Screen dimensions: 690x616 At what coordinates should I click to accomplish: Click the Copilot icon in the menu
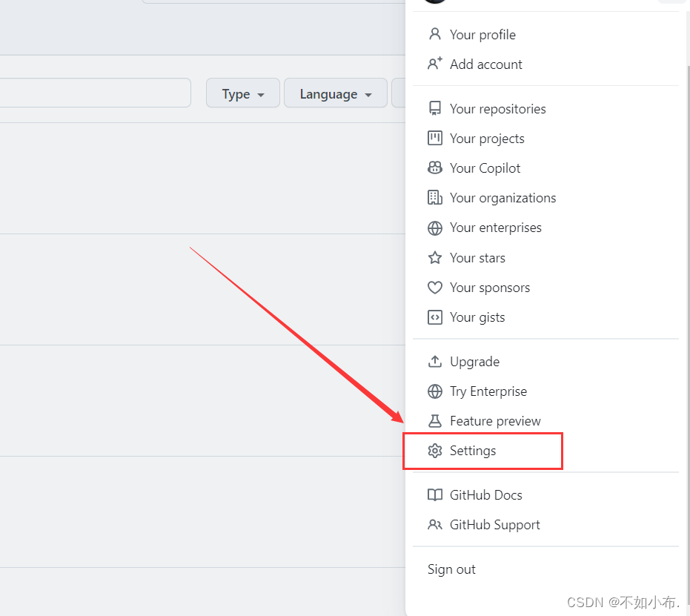(435, 168)
